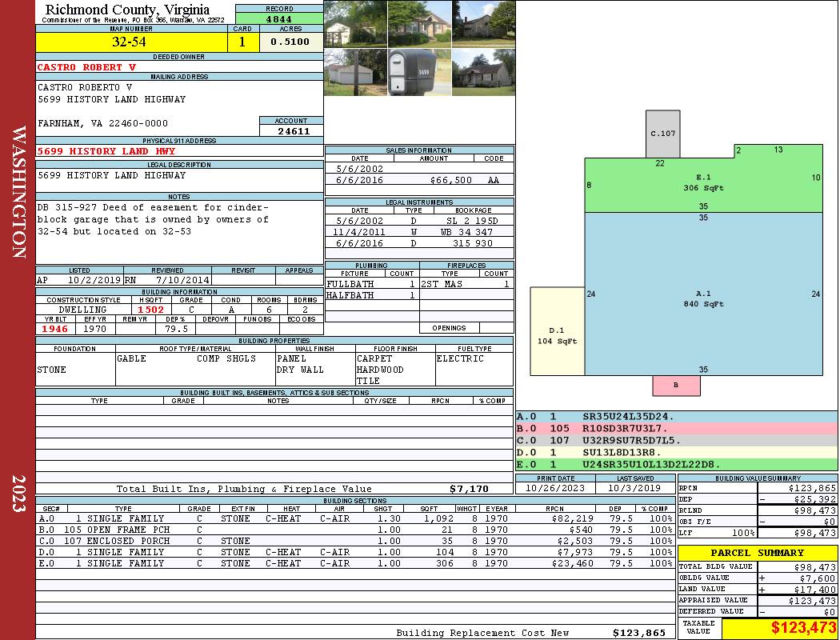
Task: Click the green record number 4844
Action: [x=279, y=18]
